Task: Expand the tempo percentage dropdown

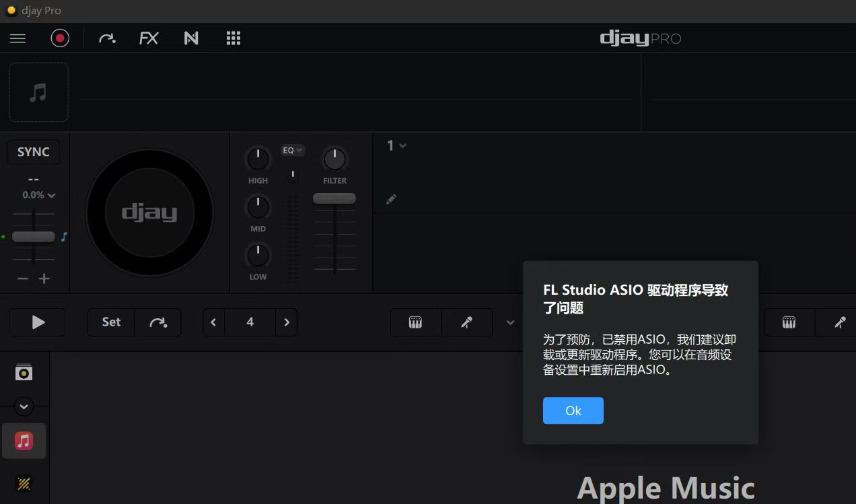Action: click(39, 195)
